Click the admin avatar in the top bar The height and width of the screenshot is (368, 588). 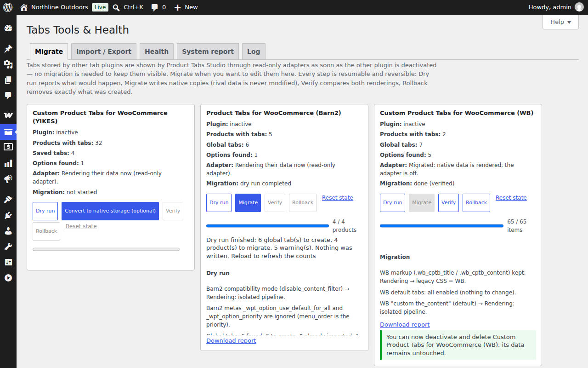[x=579, y=7]
